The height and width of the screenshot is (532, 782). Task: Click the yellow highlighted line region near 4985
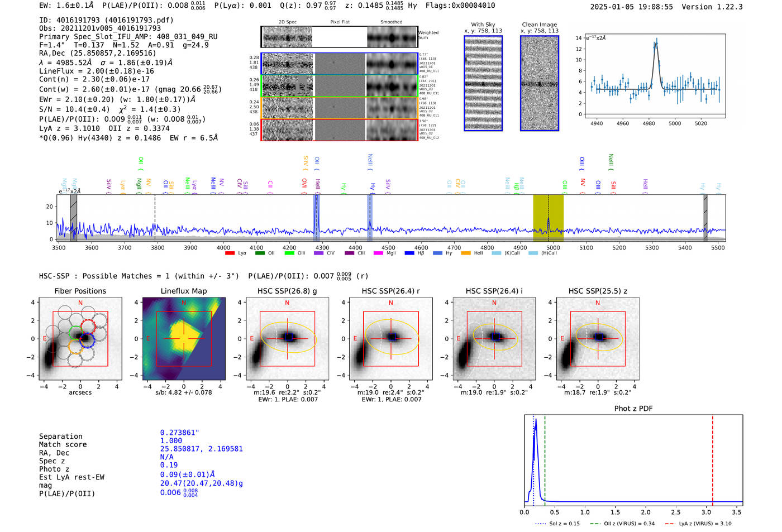(548, 218)
